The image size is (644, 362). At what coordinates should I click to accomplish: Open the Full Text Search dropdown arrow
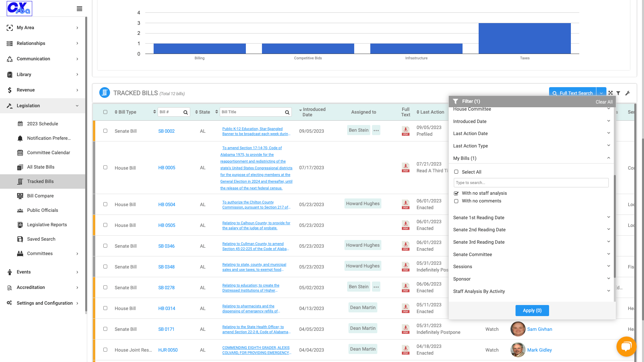tap(601, 93)
